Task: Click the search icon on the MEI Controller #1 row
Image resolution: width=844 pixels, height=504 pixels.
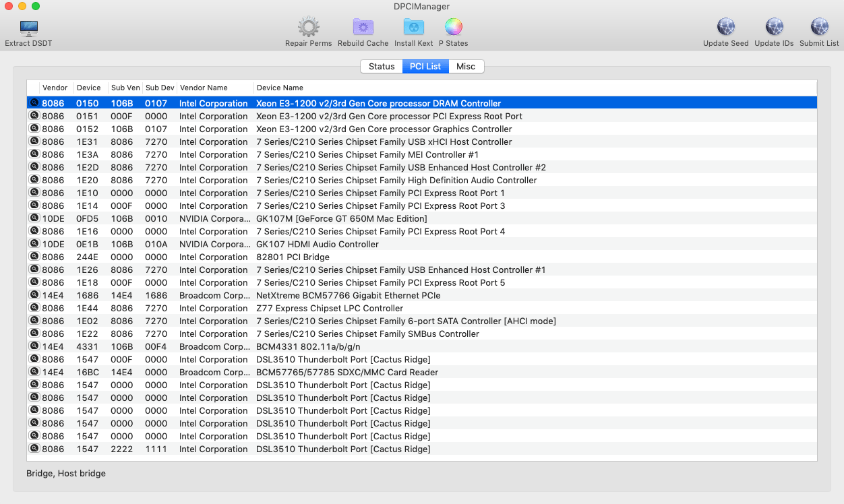Action: (x=34, y=154)
